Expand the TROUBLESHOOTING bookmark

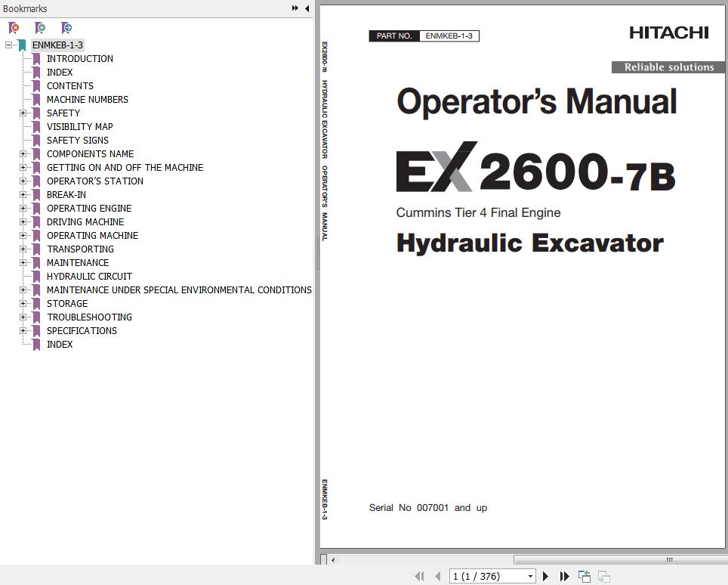pos(23,317)
